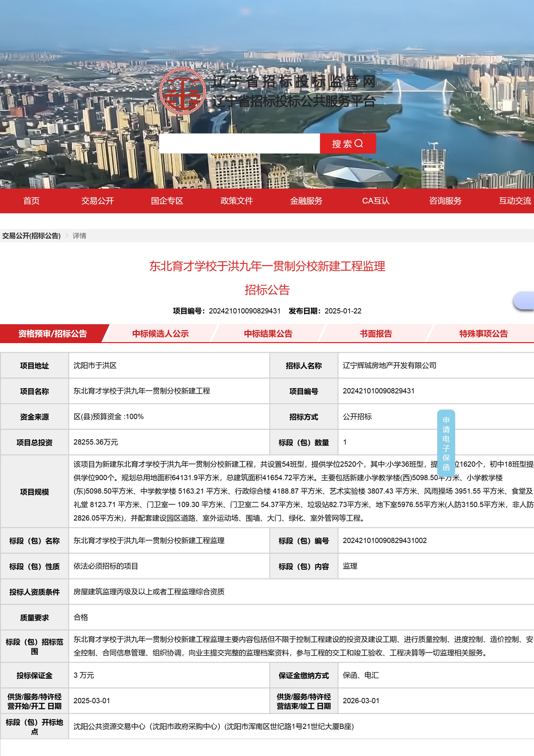The width and height of the screenshot is (534, 756).
Task: Go to 国企专区 section
Action: (x=167, y=201)
